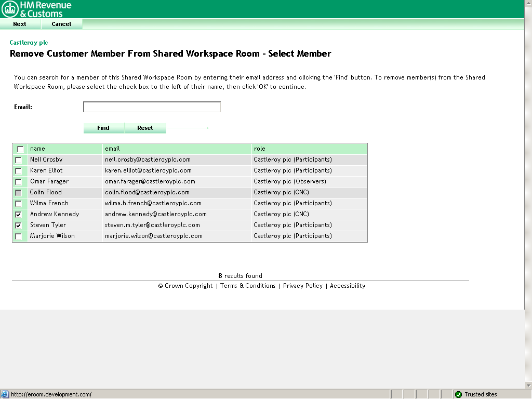Select the checkbox for Neil Crosby
The image size is (532, 399).
point(19,160)
